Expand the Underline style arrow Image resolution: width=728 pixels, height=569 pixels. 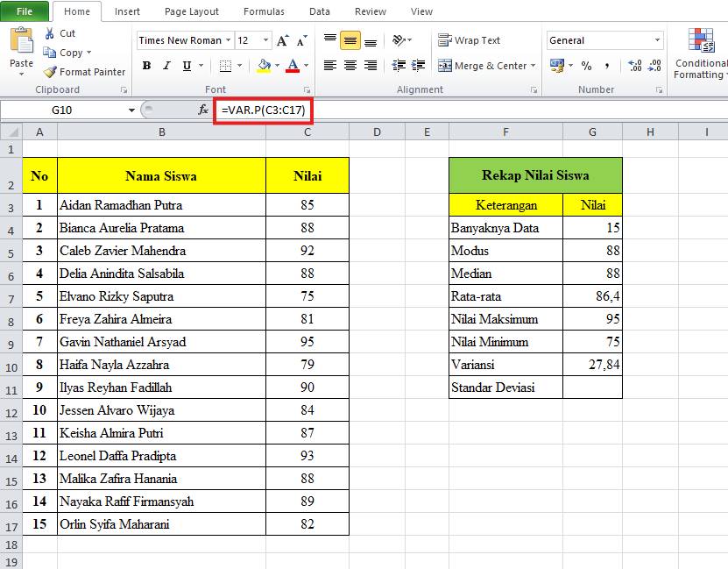click(x=201, y=66)
